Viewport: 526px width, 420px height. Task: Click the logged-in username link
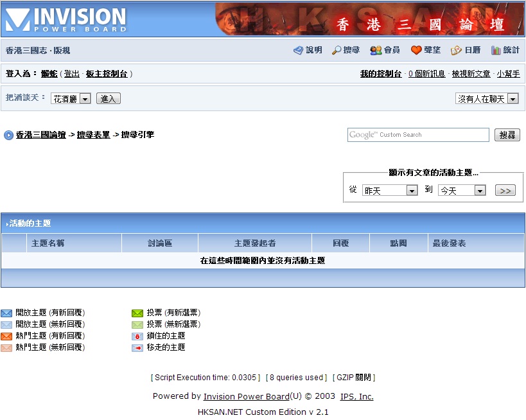pos(49,74)
